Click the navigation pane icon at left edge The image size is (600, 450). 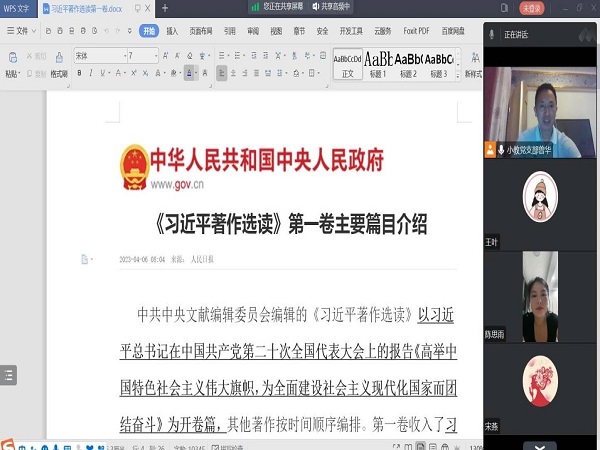tap(8, 376)
